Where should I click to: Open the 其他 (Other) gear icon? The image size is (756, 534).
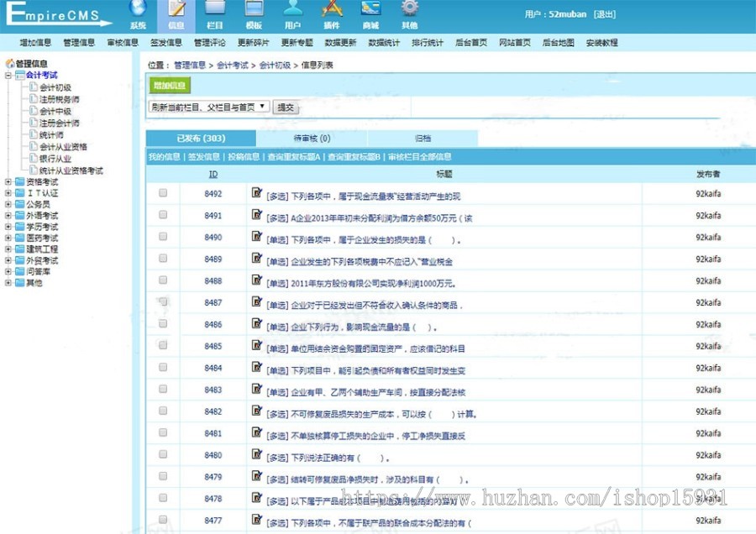(409, 10)
